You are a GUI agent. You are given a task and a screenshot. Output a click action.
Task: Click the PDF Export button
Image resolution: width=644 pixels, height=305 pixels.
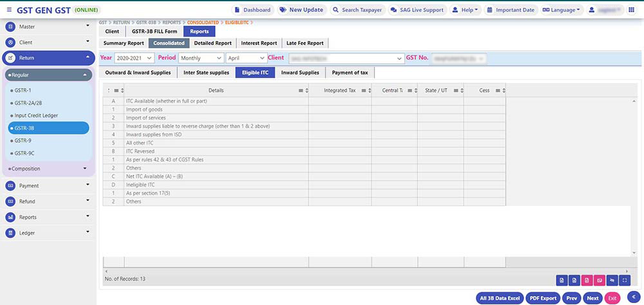542,298
